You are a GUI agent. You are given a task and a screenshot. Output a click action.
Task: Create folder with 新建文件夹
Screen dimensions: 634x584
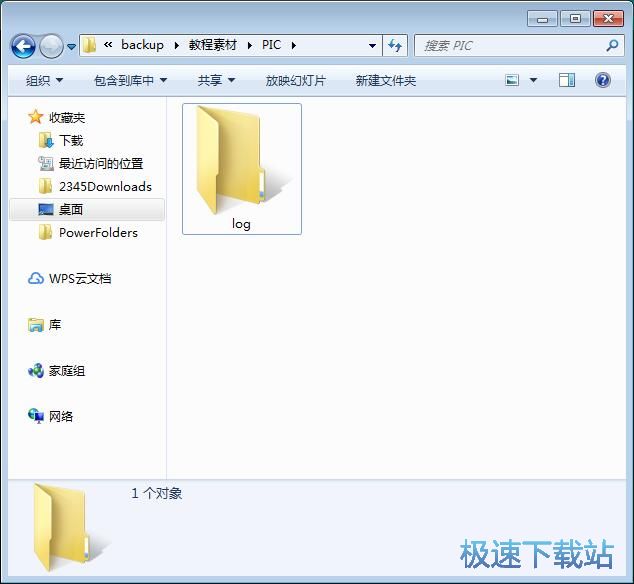(x=386, y=80)
